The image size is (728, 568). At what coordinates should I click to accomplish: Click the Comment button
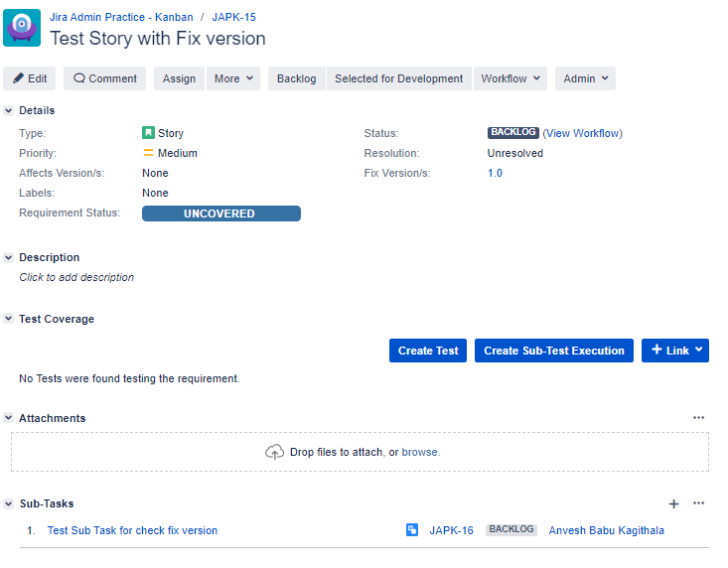click(105, 78)
